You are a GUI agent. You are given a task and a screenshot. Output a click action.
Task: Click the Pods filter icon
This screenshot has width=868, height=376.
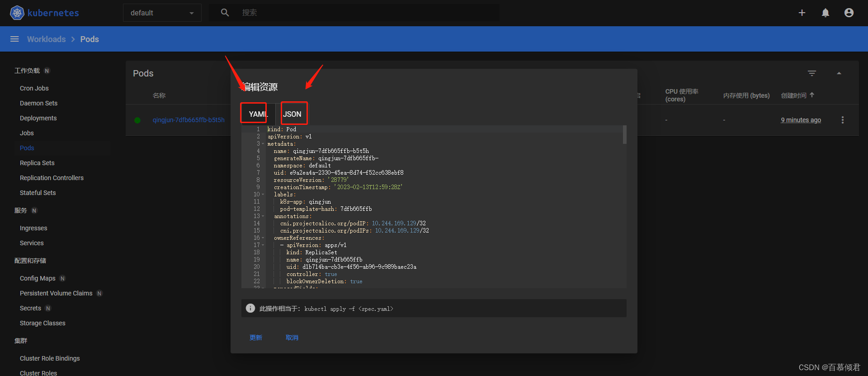(x=812, y=73)
